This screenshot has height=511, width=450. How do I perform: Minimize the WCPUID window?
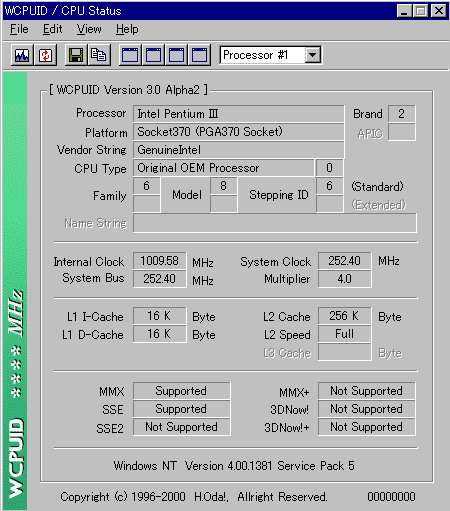[404, 11]
